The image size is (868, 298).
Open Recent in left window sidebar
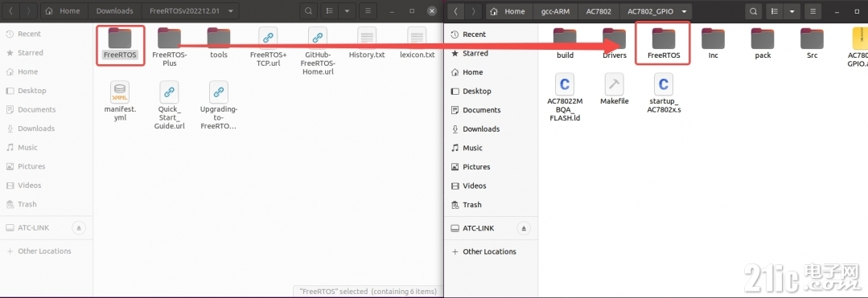(x=47, y=34)
